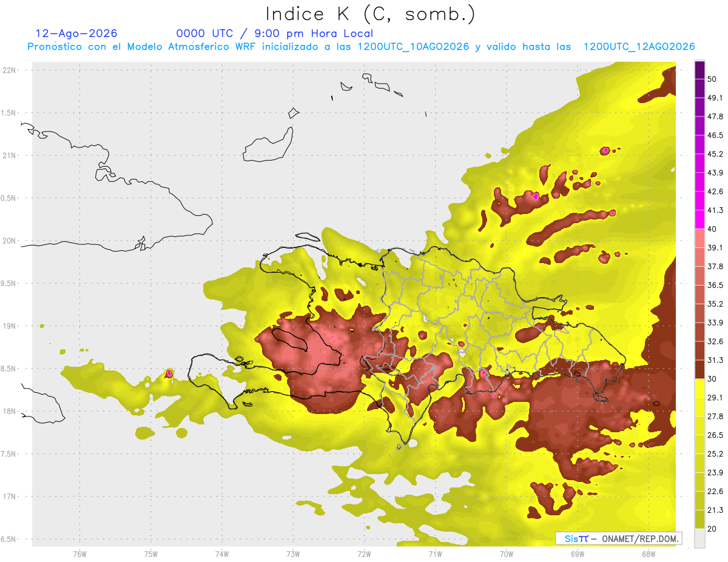This screenshot has width=728, height=562.
Task: Click the 17N latitude axis label
Action: [10, 497]
